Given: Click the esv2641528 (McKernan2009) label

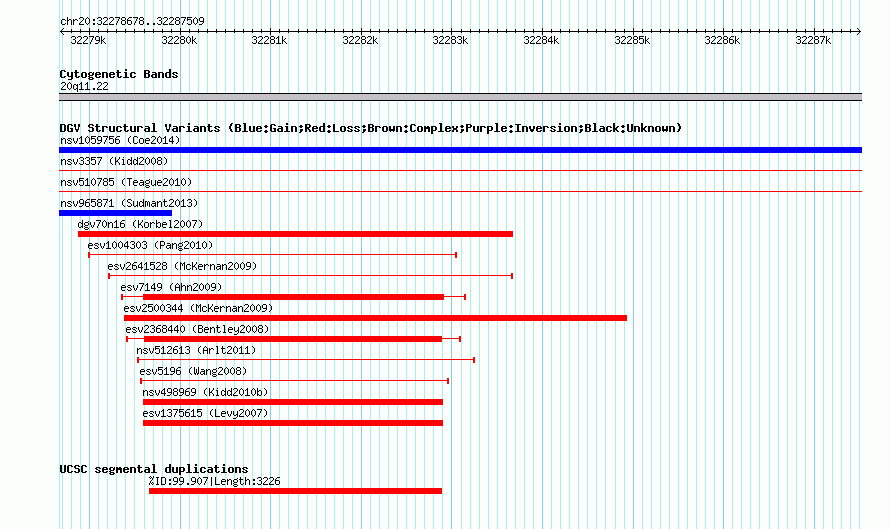Looking at the screenshot, I should coord(182,266).
